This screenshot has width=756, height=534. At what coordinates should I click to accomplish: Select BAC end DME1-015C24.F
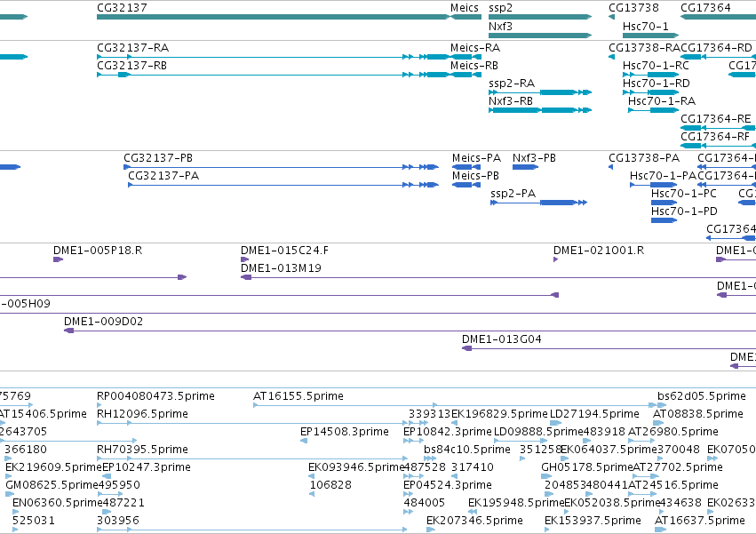(284, 251)
